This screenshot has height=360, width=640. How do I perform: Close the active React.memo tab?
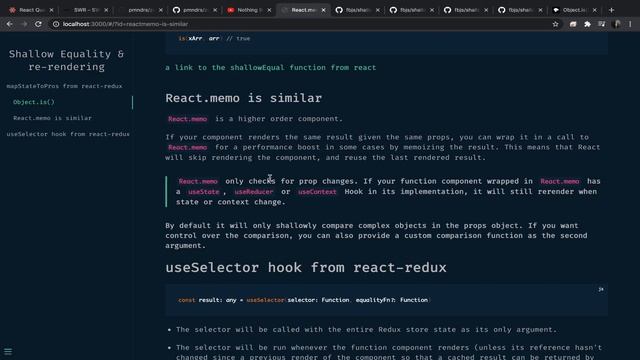(323, 10)
